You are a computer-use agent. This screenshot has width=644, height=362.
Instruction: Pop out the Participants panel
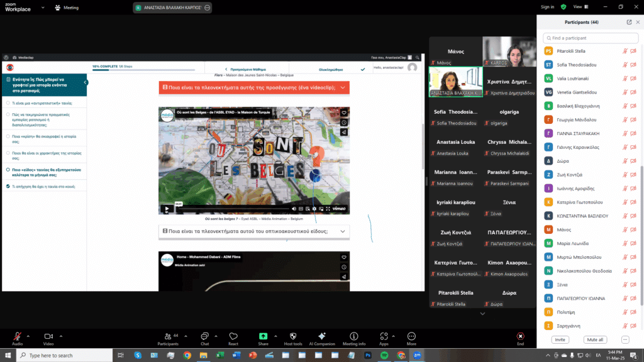(x=629, y=22)
